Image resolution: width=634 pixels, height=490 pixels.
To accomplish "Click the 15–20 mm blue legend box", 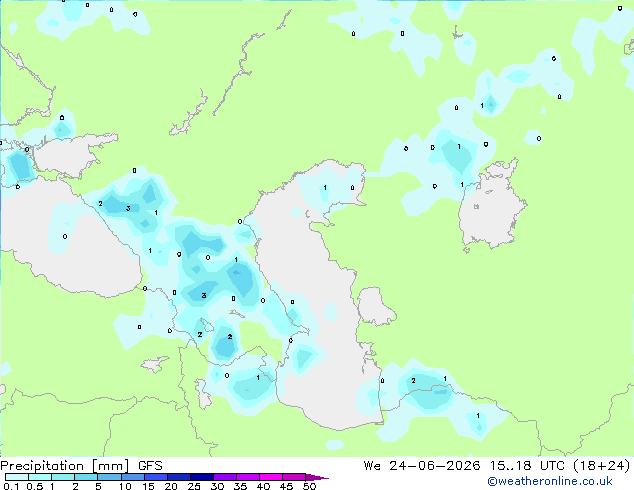I will 156,477.
